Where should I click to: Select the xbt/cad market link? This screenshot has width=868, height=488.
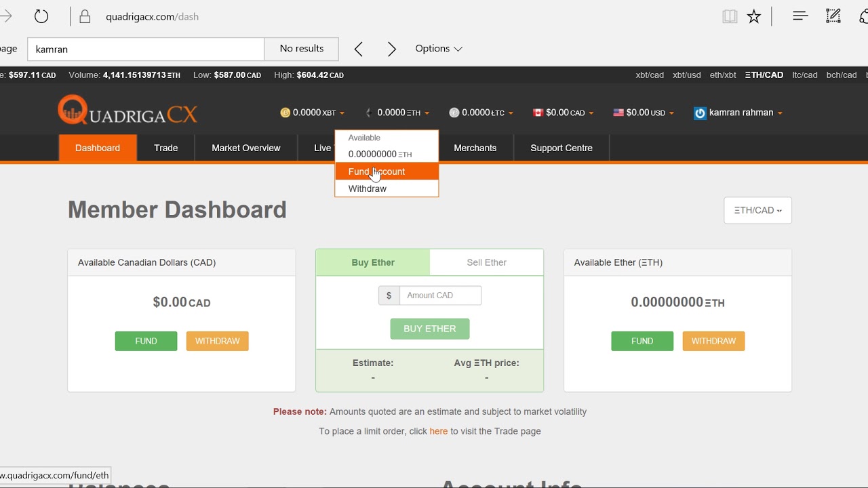[x=650, y=75]
